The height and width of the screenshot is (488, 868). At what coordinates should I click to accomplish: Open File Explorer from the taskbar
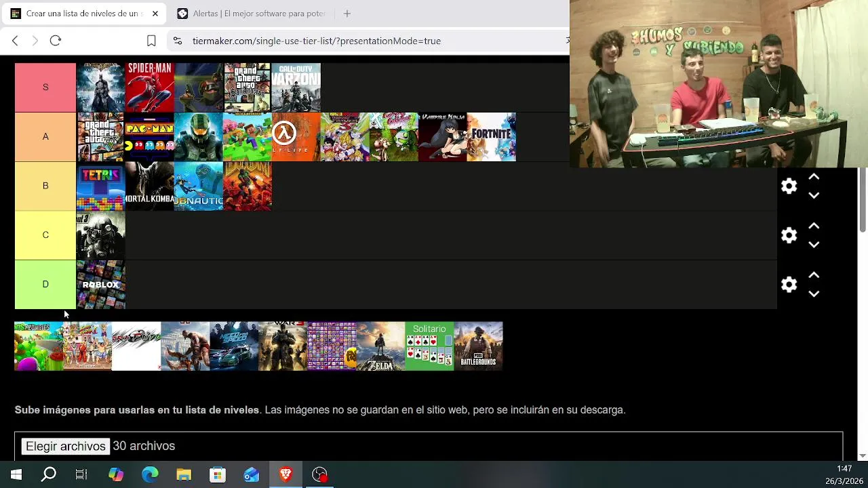click(x=184, y=474)
